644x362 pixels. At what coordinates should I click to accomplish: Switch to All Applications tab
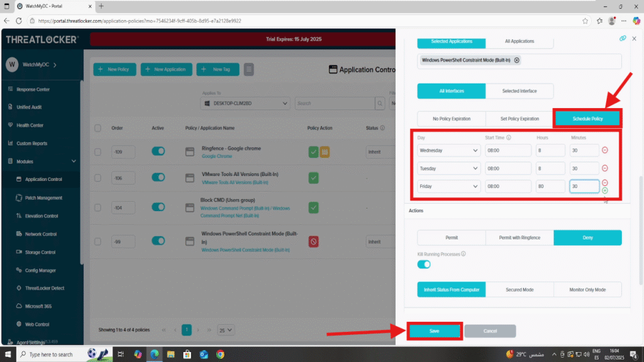[x=519, y=41]
